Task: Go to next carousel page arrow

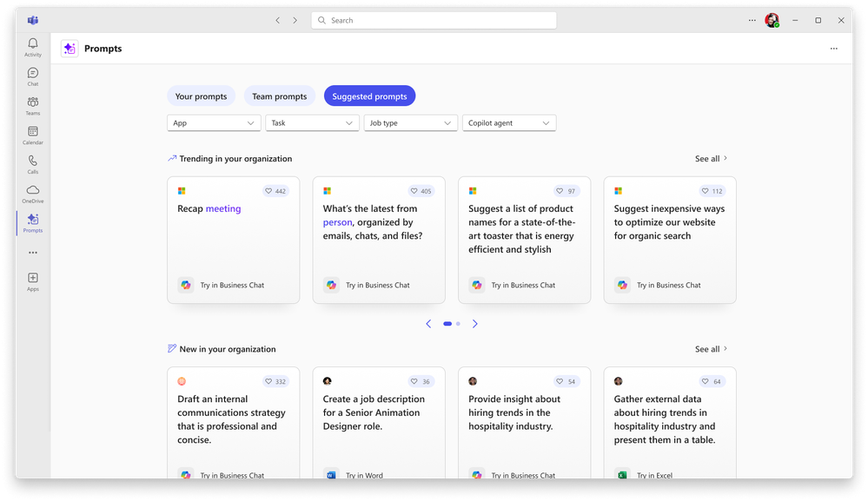Action: [474, 324]
